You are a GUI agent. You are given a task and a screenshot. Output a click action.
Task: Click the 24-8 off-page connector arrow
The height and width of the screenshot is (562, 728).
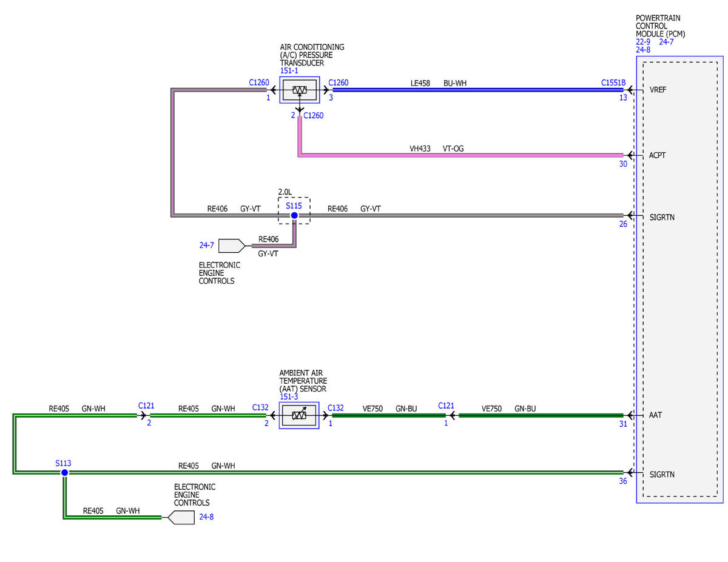(x=181, y=518)
